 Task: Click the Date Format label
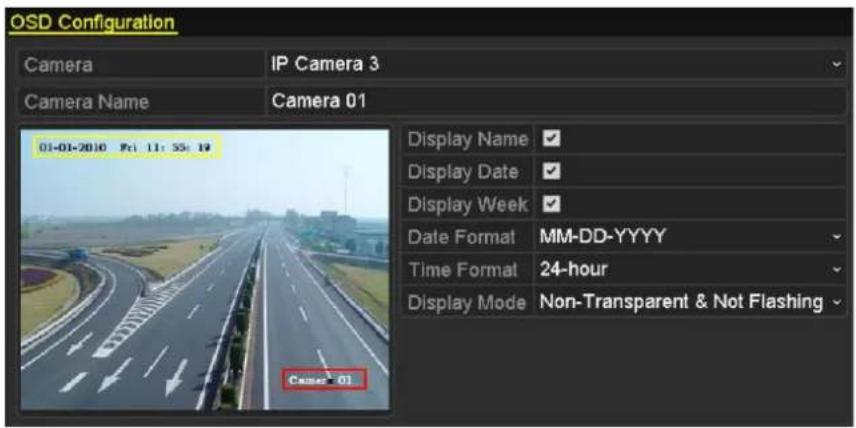[x=461, y=237]
